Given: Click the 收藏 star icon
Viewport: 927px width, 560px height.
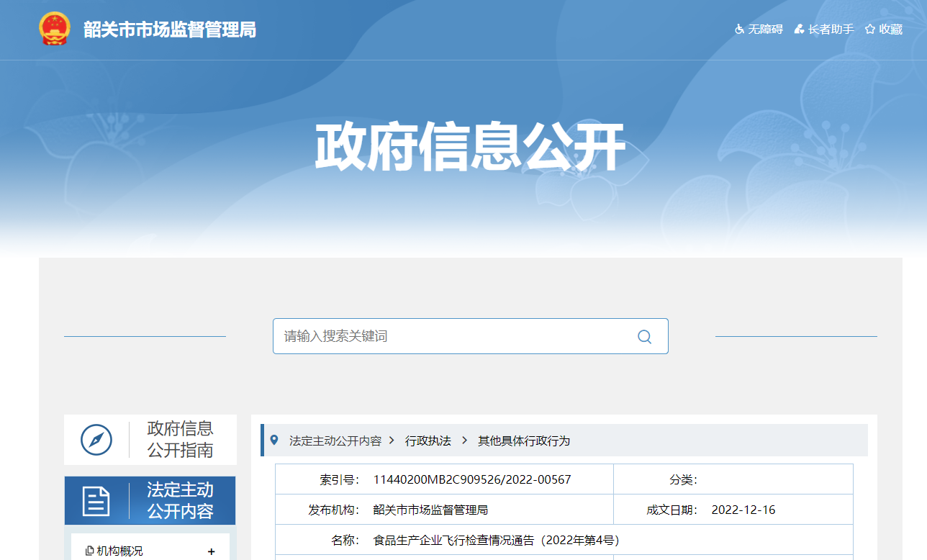Looking at the screenshot, I should (870, 29).
